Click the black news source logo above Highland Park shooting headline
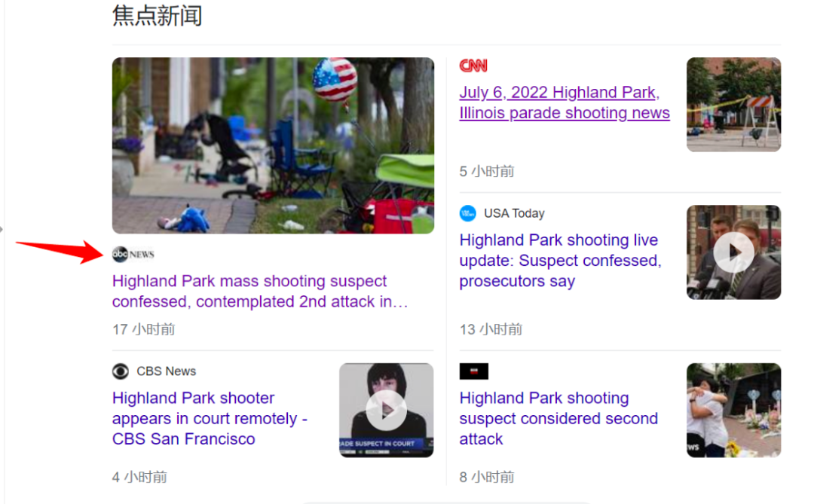The height and width of the screenshot is (504, 814). pyautogui.click(x=473, y=371)
